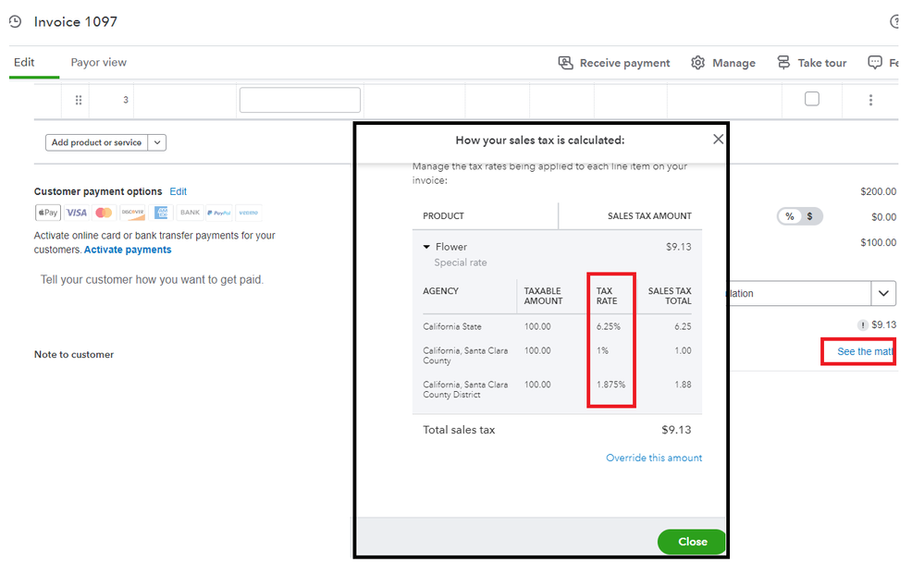The height and width of the screenshot is (562, 924).
Task: Switch to the Payor view tab
Action: (x=99, y=63)
